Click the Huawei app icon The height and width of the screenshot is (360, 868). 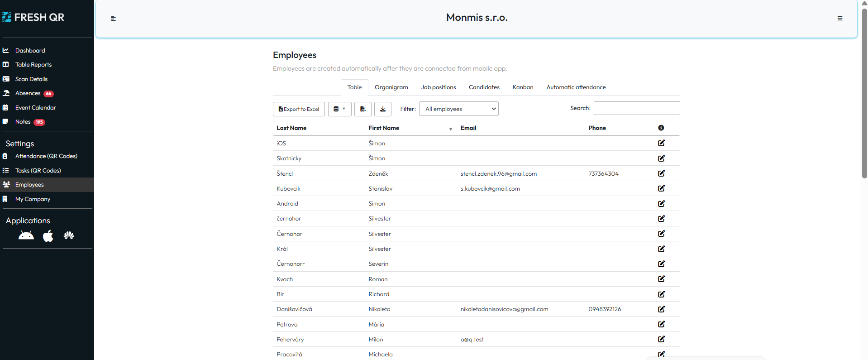(69, 235)
